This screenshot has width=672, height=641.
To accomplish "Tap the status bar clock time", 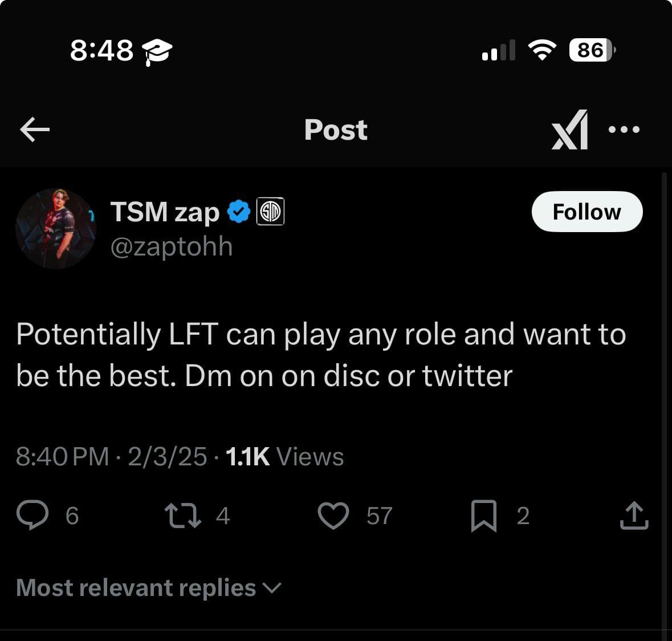I will pos(101,50).
